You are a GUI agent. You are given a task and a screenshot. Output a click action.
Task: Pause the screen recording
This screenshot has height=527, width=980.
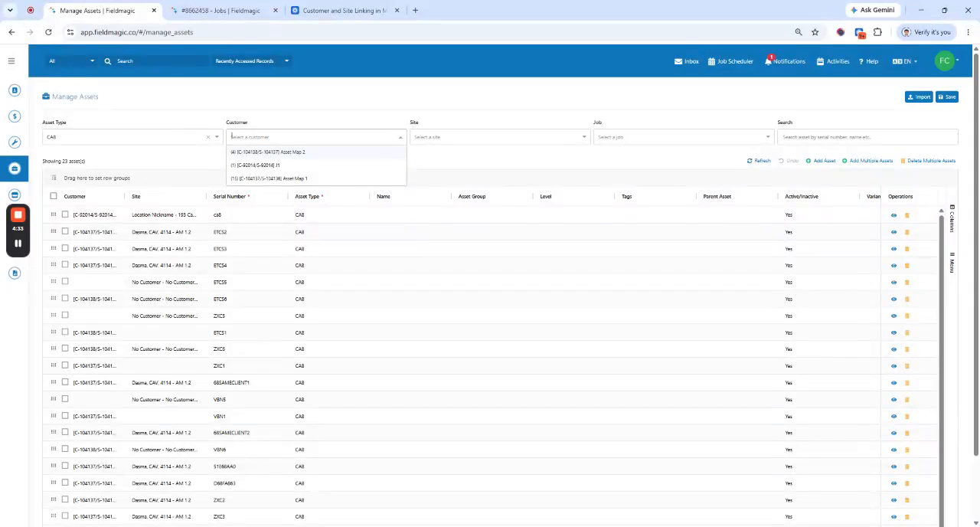point(18,244)
